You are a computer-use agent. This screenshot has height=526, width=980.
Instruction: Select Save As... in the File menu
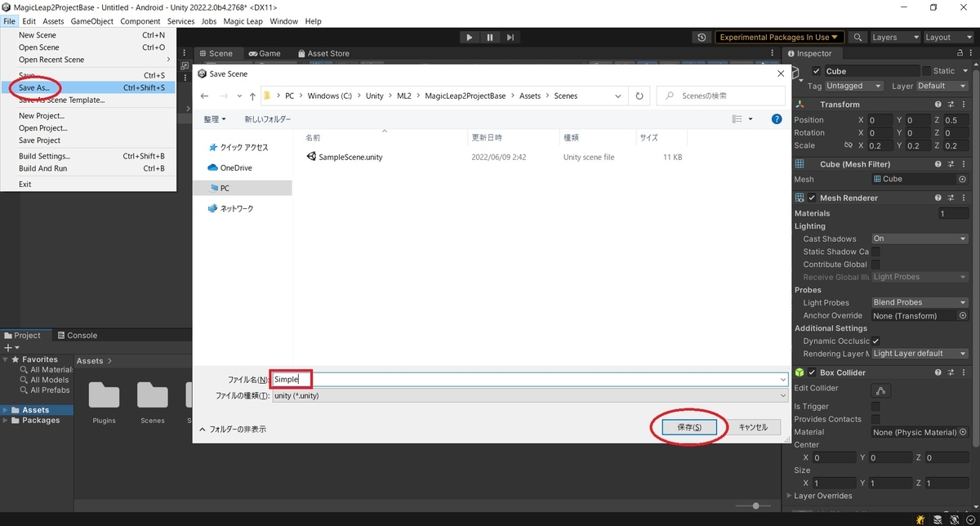88,87
